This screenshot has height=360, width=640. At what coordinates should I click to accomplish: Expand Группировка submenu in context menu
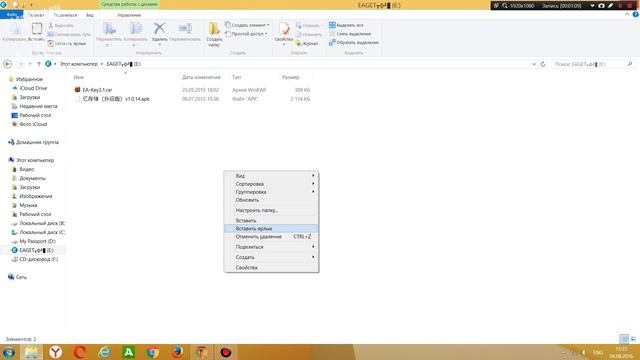pos(271,192)
